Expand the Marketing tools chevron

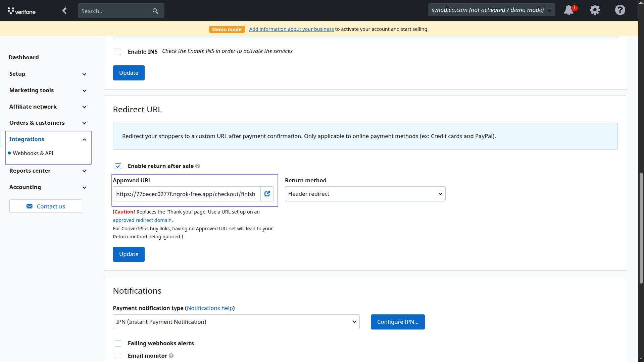coord(84,90)
